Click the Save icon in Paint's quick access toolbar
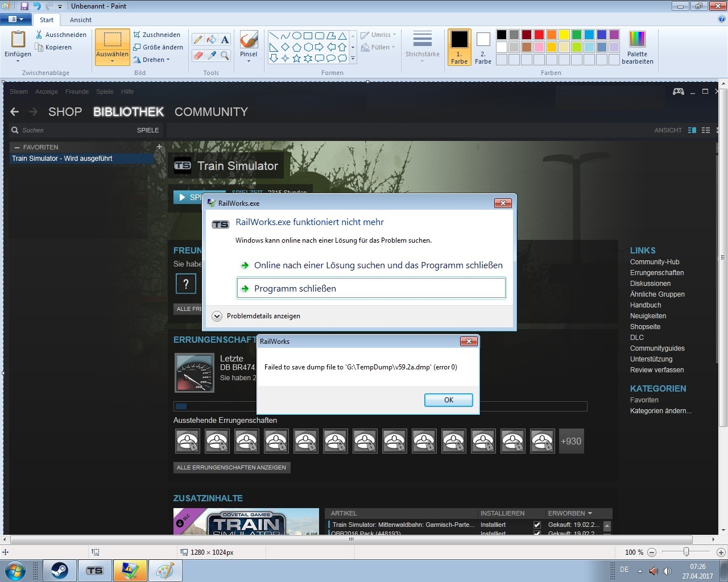728x582 pixels. pyautogui.click(x=24, y=6)
